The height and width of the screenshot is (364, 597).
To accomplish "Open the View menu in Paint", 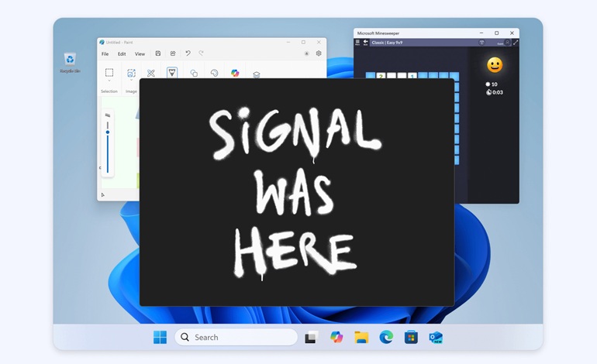I will (140, 54).
